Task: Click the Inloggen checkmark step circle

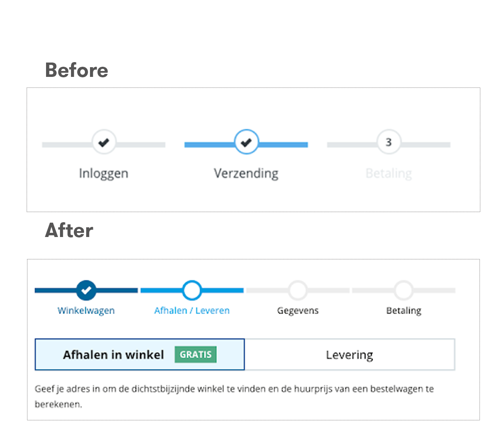Action: pyautogui.click(x=104, y=142)
